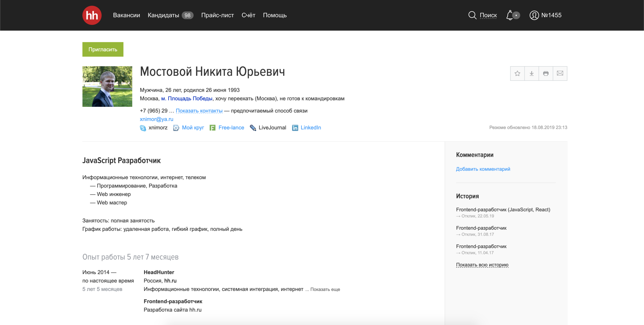This screenshot has width=644, height=325.
Task: Open the Free-lance profile link
Action: point(231,128)
